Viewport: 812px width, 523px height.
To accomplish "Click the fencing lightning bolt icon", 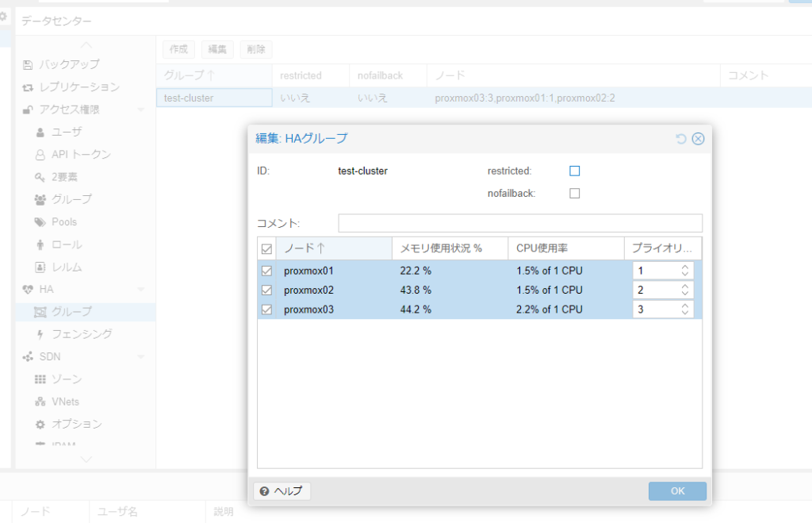I will (x=40, y=334).
